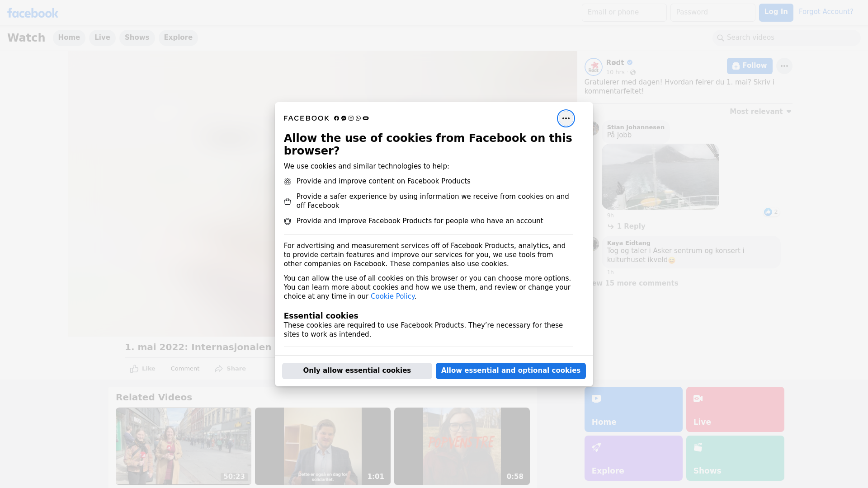Expand the Most relevant comment sorting dropdown
868x488 pixels.
[x=760, y=112]
